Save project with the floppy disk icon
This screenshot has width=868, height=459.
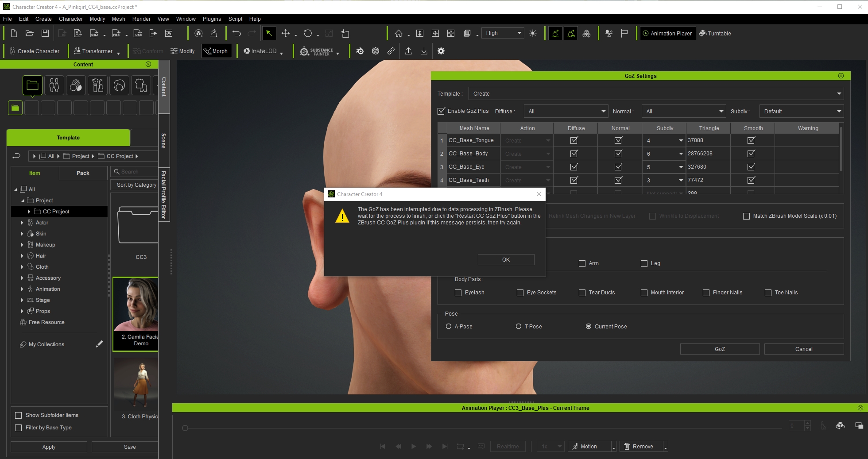[x=45, y=33]
